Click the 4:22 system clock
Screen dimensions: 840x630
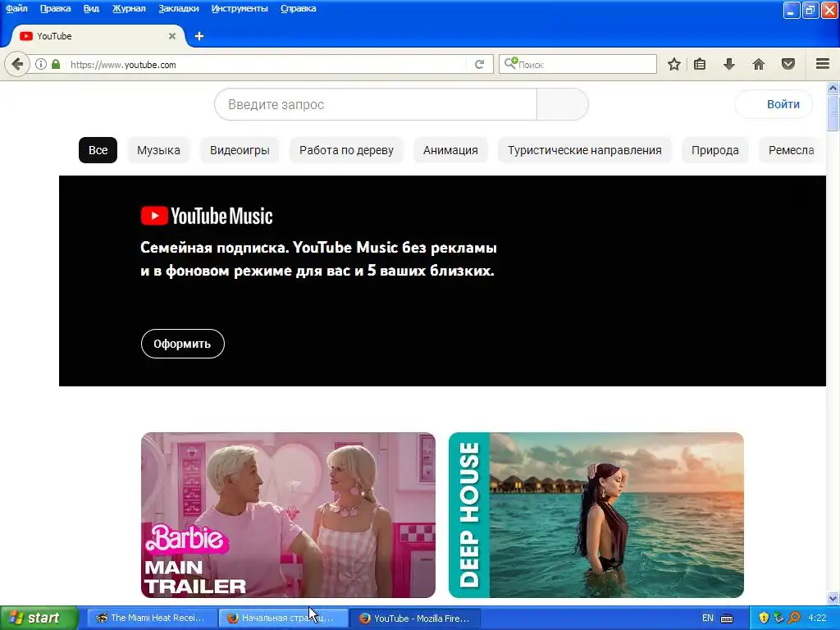[817, 618]
